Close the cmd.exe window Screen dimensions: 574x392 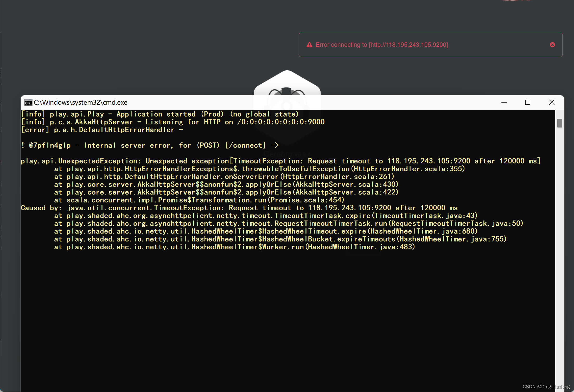552,102
